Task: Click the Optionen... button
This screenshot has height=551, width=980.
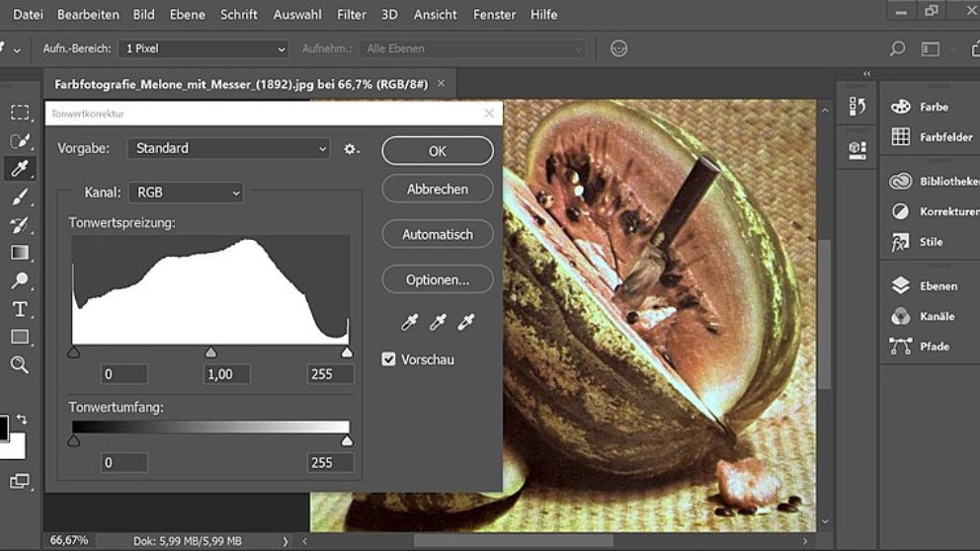Action: click(438, 279)
